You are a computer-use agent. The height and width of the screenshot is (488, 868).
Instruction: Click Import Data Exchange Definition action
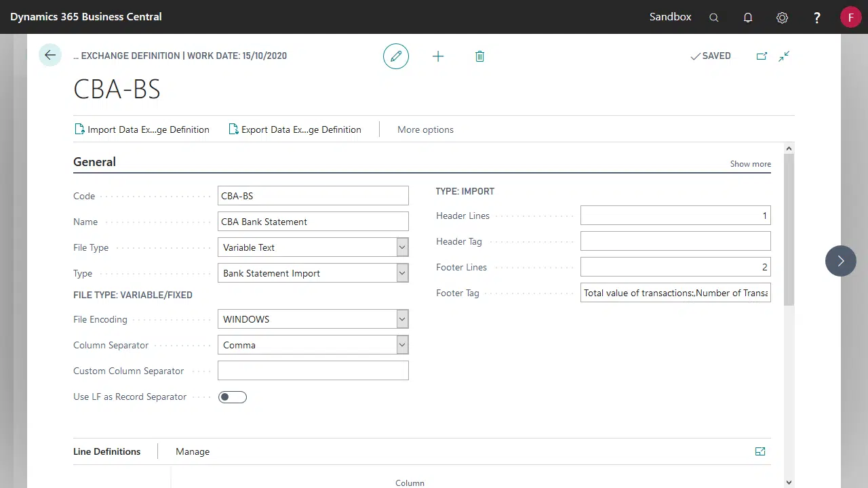[x=142, y=129]
